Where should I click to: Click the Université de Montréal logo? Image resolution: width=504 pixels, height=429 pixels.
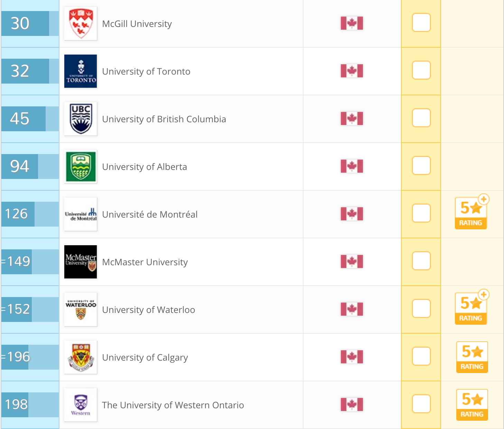pyautogui.click(x=81, y=214)
